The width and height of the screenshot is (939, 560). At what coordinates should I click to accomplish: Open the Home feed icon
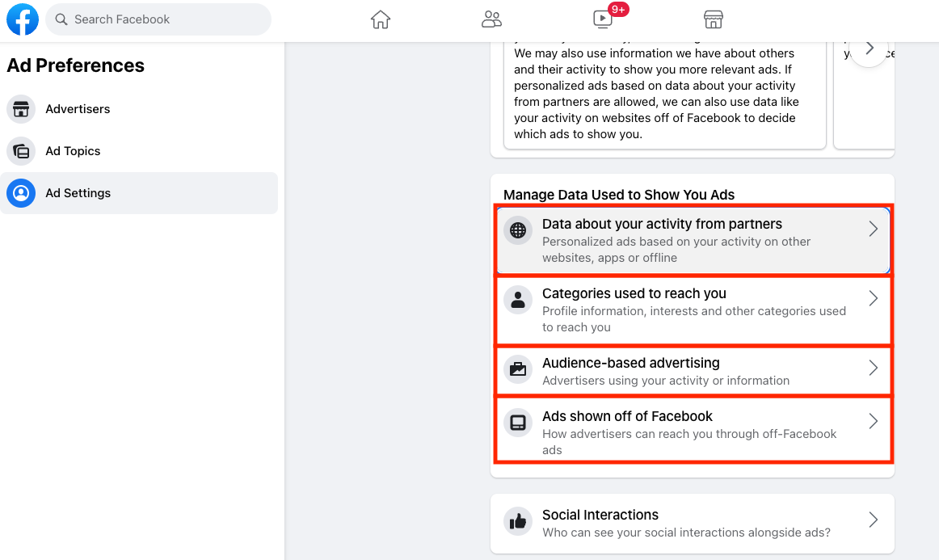(x=381, y=19)
